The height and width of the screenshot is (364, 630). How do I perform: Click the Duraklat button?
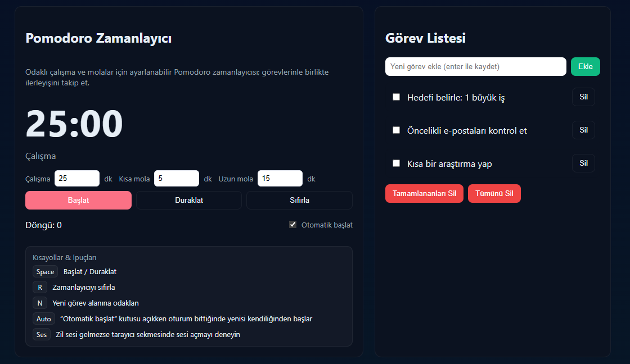(189, 200)
